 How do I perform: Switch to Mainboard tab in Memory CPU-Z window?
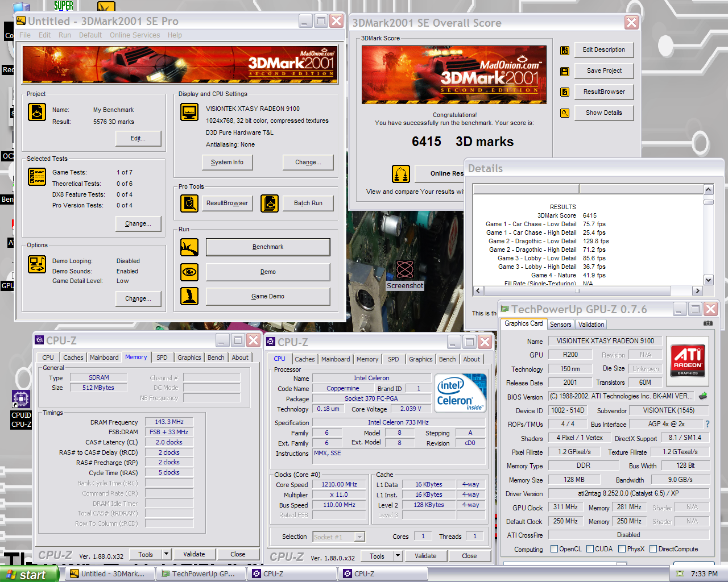pos(104,357)
